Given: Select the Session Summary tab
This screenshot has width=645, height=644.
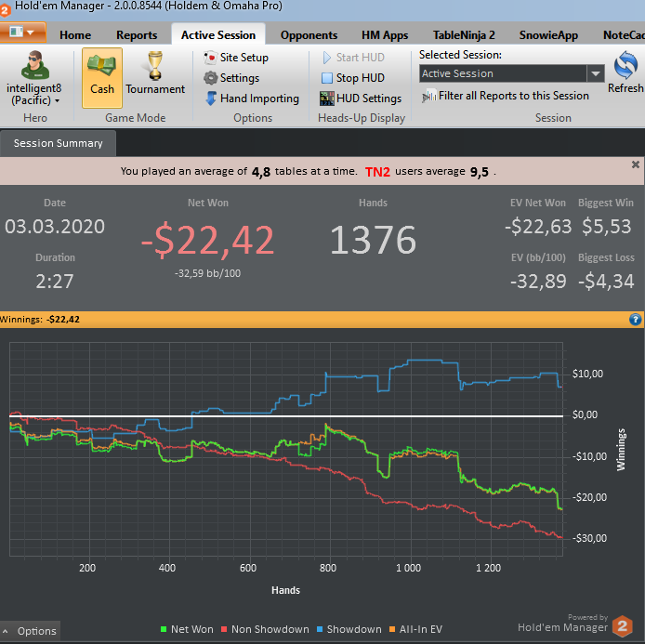Looking at the screenshot, I should 58,143.
